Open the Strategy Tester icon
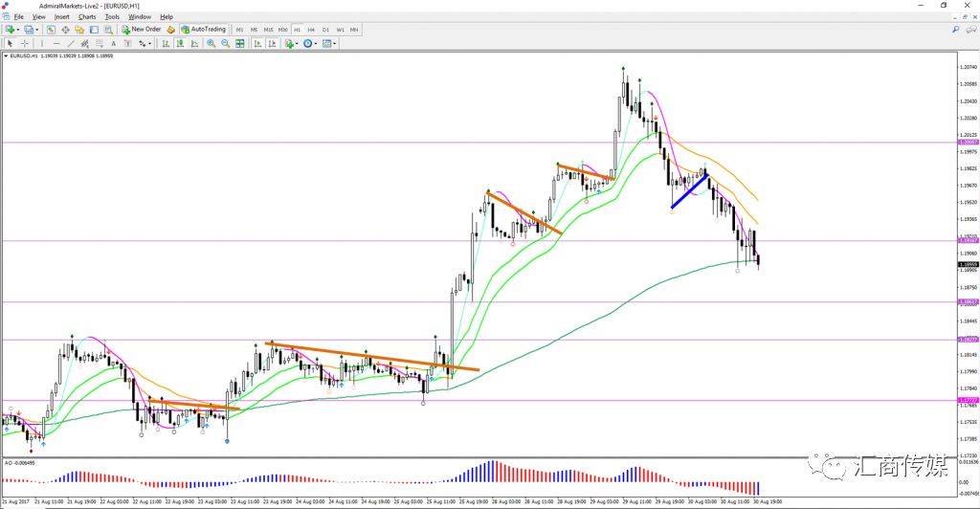This screenshot has height=509, width=980. pyautogui.click(x=109, y=30)
